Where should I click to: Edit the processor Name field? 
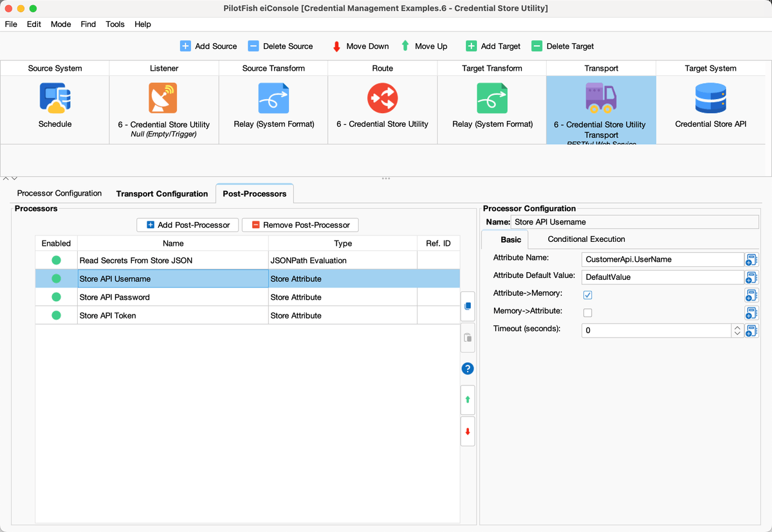point(635,222)
